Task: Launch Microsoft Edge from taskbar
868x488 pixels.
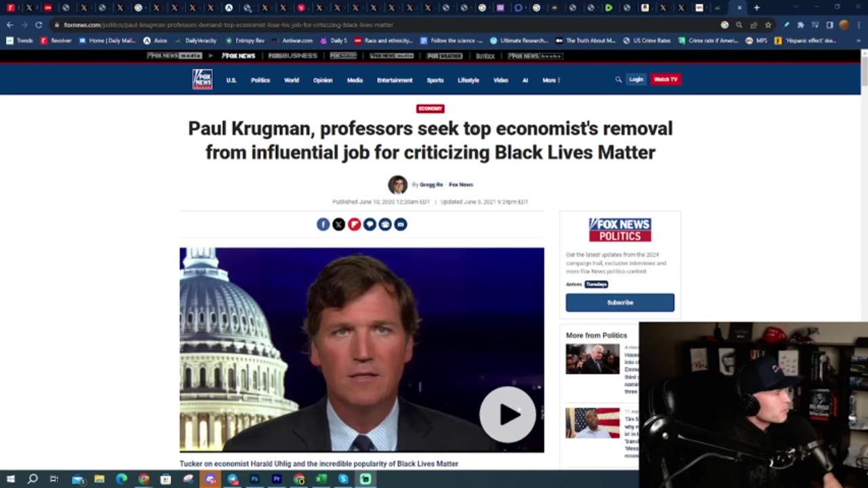Action: tap(121, 479)
